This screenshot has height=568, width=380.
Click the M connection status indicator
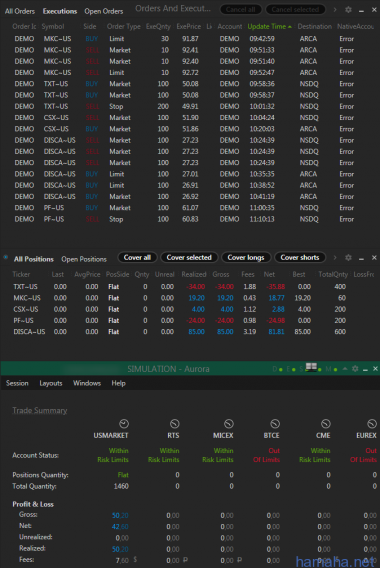pos(331,369)
